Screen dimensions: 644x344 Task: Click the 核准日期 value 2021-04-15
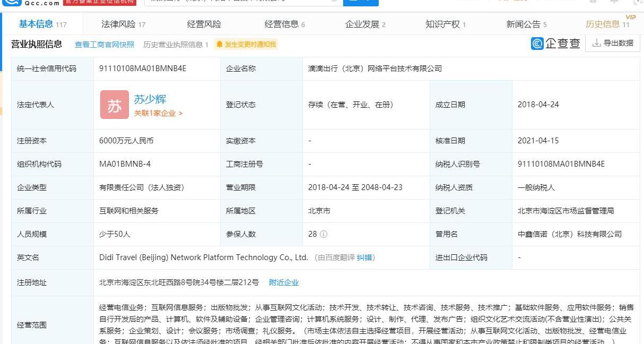(538, 141)
